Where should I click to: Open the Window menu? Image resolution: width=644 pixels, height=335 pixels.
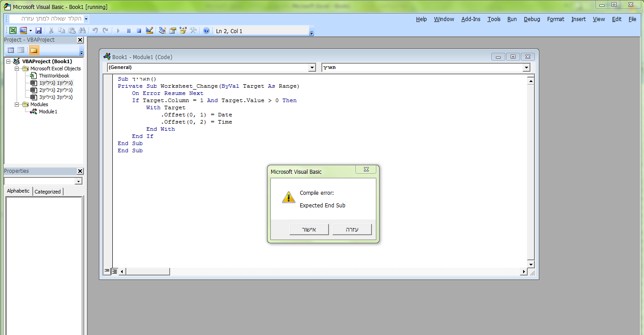tap(444, 19)
